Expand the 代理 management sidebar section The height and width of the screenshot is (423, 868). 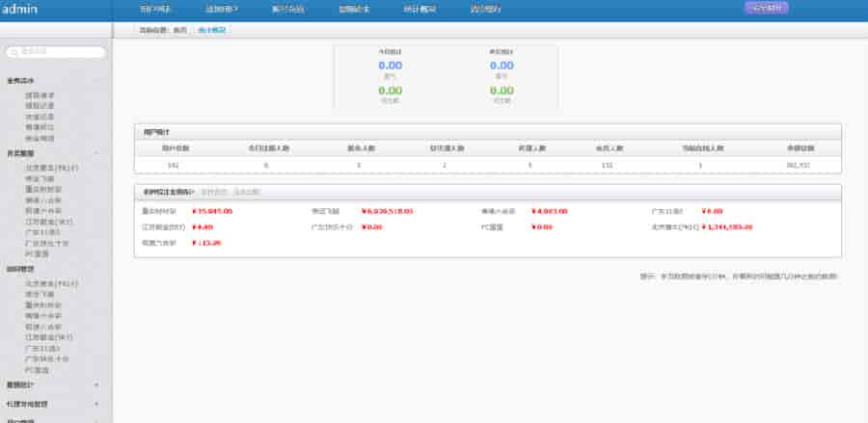96,404
